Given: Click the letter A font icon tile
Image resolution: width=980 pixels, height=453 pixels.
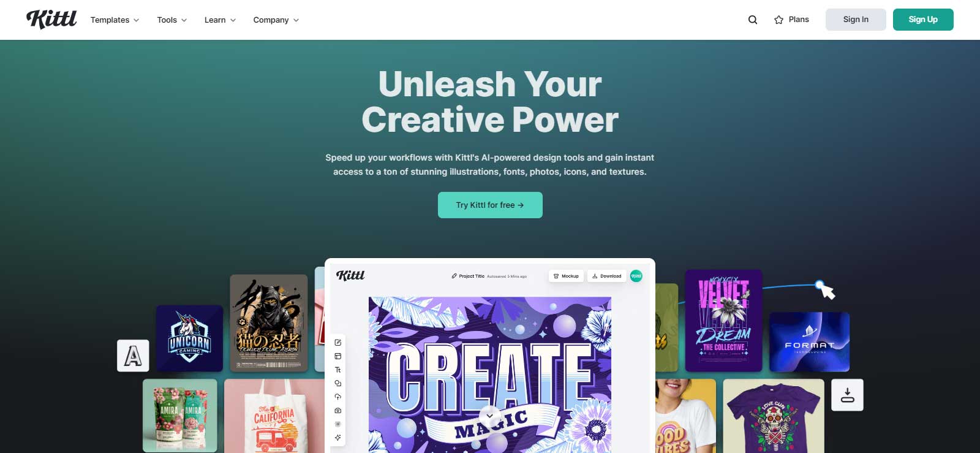Looking at the screenshot, I should pyautogui.click(x=133, y=356).
